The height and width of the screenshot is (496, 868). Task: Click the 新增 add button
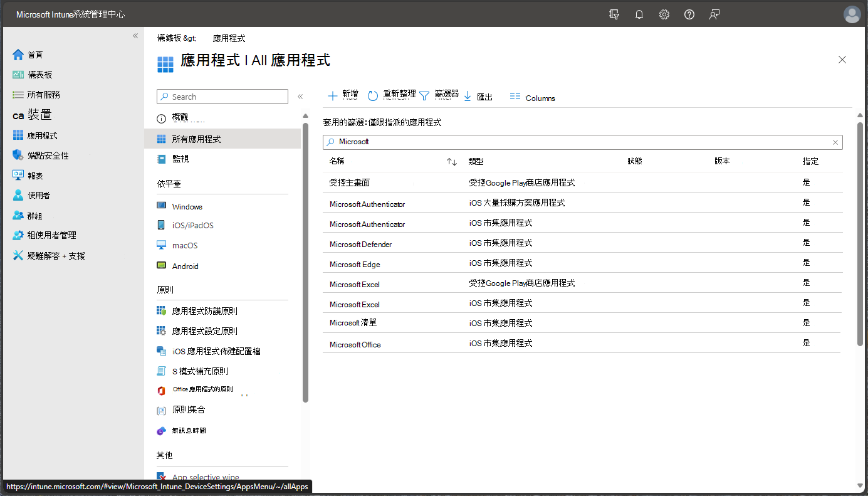click(x=343, y=95)
